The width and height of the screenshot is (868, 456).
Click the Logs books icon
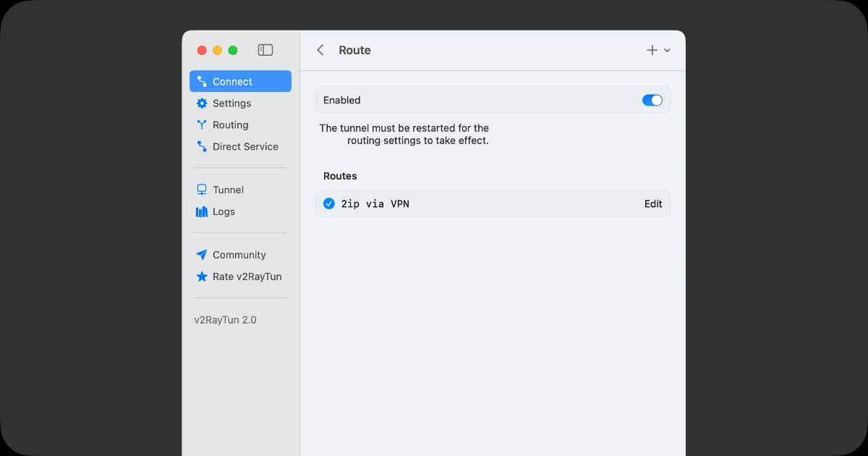202,212
